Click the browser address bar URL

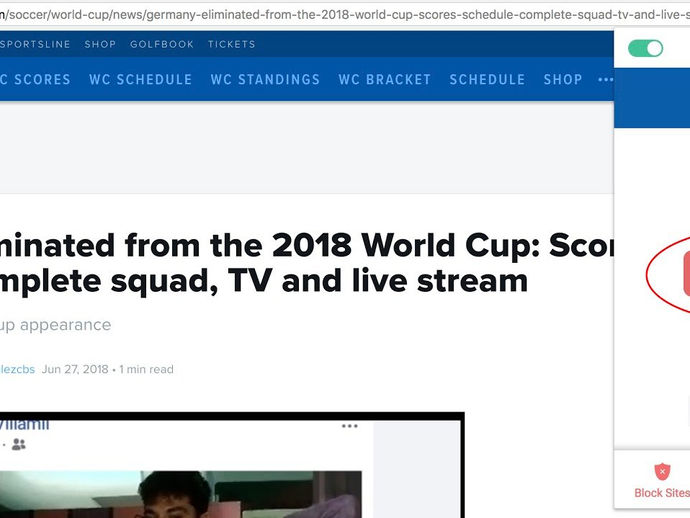pos(345,15)
